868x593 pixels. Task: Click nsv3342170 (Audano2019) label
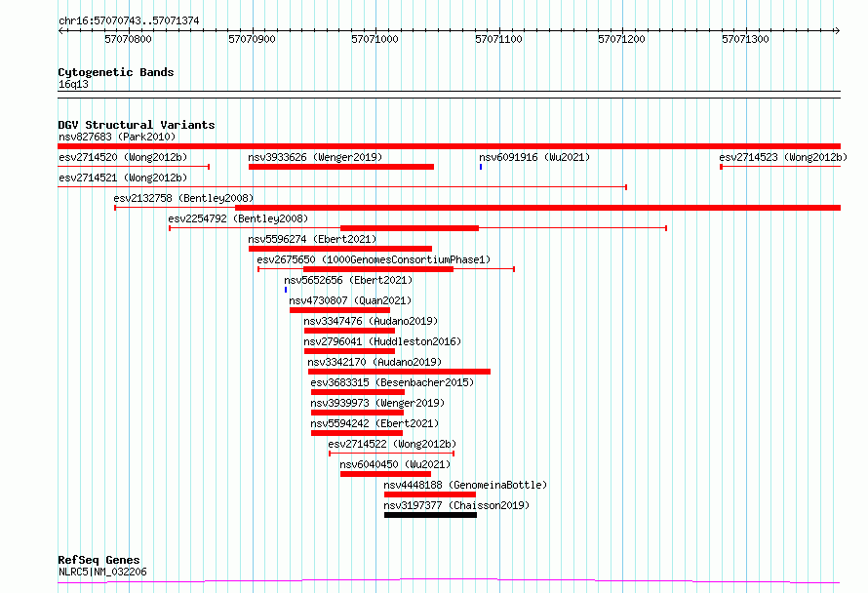tap(375, 362)
